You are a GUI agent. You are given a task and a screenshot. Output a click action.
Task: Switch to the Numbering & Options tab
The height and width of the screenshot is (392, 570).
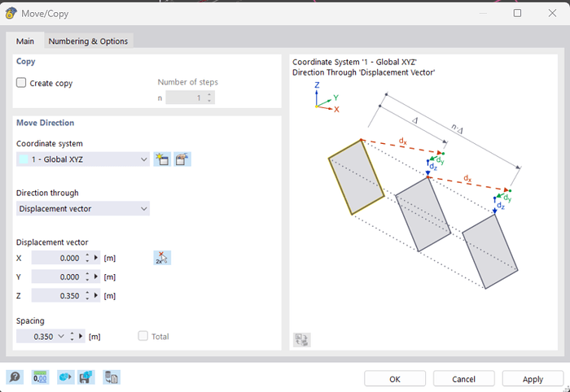[x=88, y=41]
